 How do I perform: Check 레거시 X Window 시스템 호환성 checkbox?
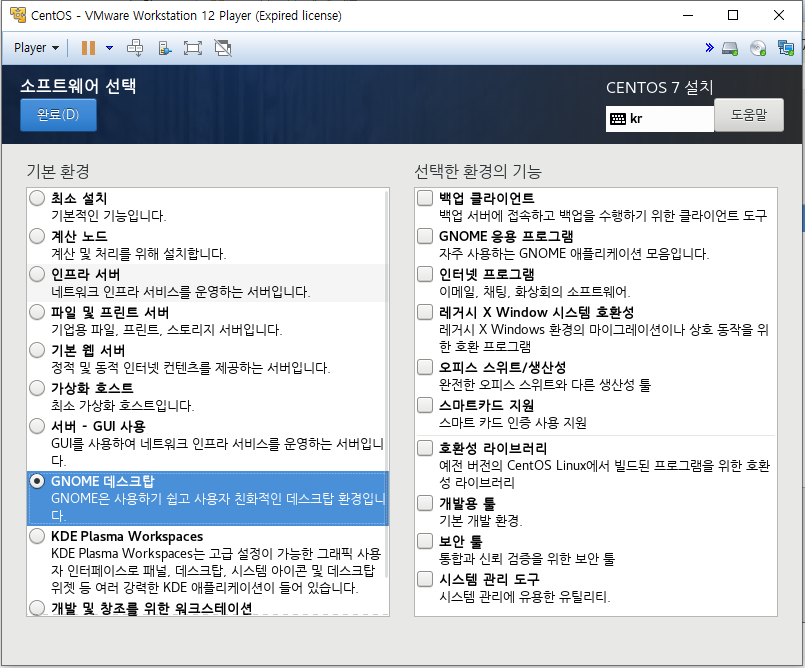tap(425, 312)
